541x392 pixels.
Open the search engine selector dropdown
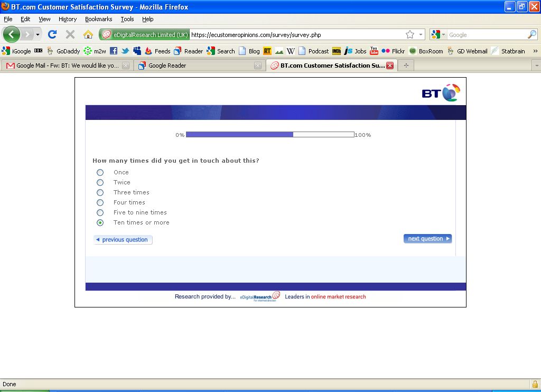pyautogui.click(x=439, y=35)
